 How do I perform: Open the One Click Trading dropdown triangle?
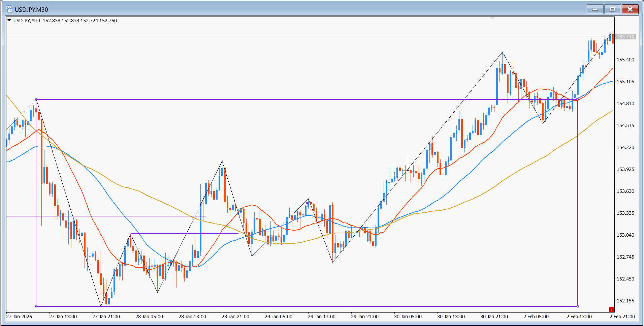(x=9, y=20)
